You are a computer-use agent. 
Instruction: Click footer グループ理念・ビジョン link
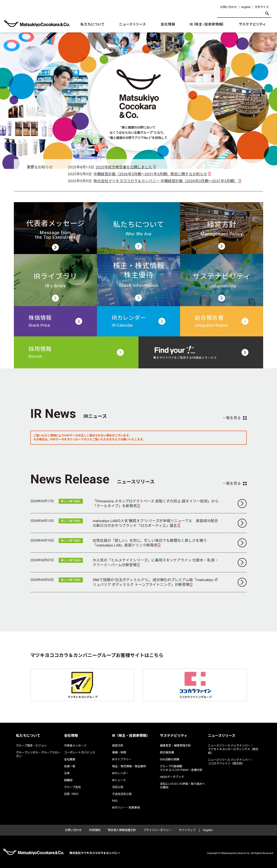pos(31,745)
